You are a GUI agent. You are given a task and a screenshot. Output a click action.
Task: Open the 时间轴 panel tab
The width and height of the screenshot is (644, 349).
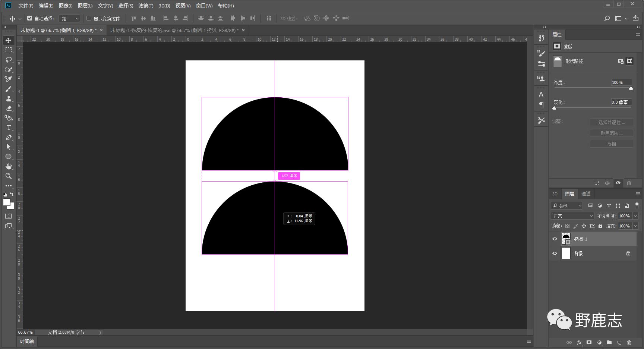27,341
